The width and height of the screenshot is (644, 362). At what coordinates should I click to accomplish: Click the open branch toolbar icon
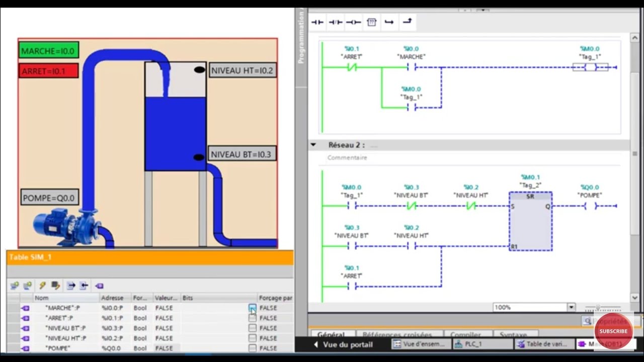(x=389, y=22)
